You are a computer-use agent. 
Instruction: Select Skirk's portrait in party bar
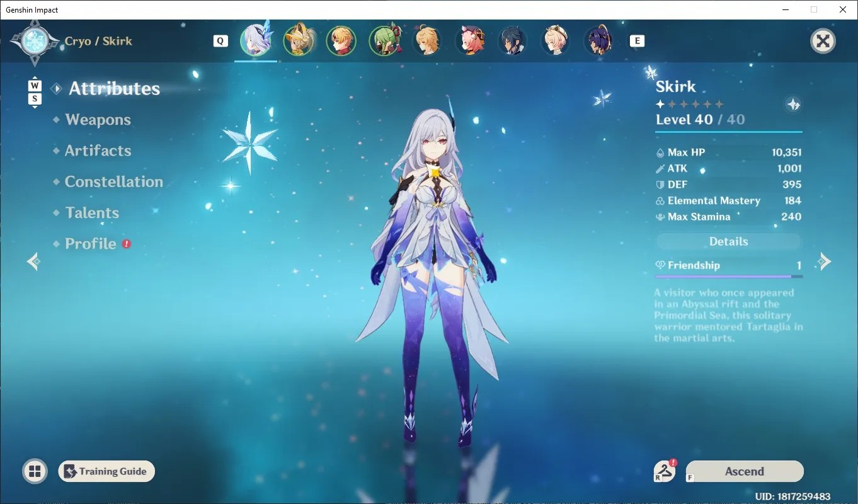coord(256,41)
